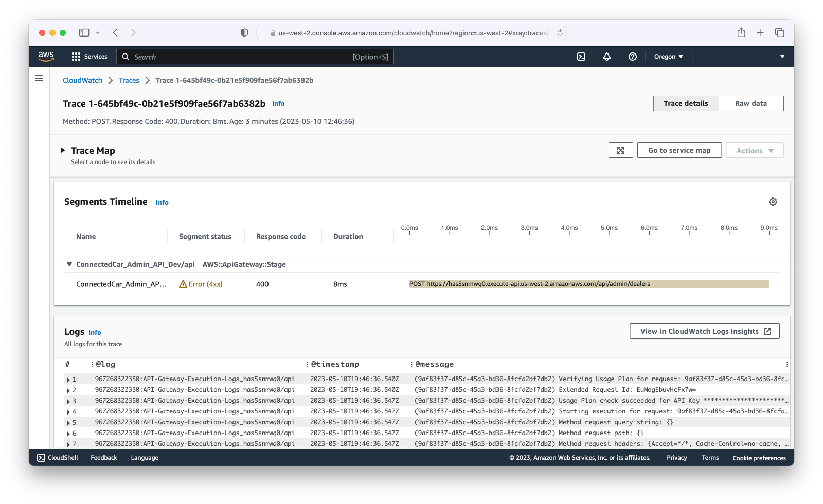The height and width of the screenshot is (504, 823).
Task: Click the Feedback link in the footer
Action: [104, 458]
